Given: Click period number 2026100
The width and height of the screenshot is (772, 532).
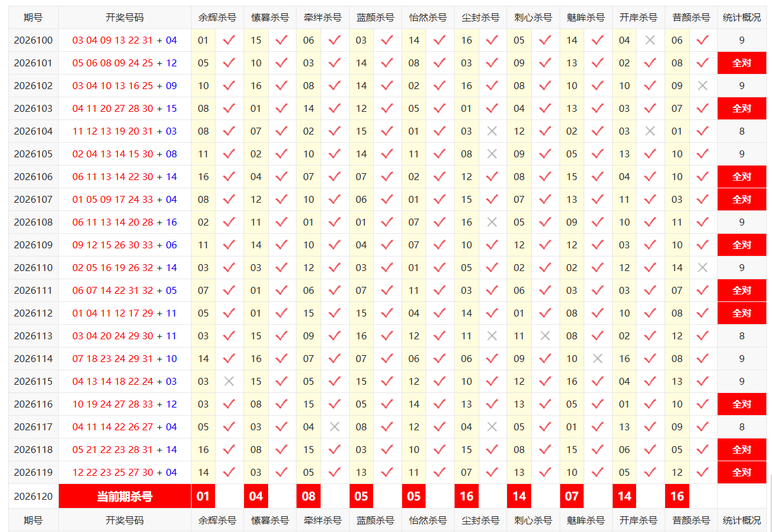Looking at the screenshot, I should 34,40.
